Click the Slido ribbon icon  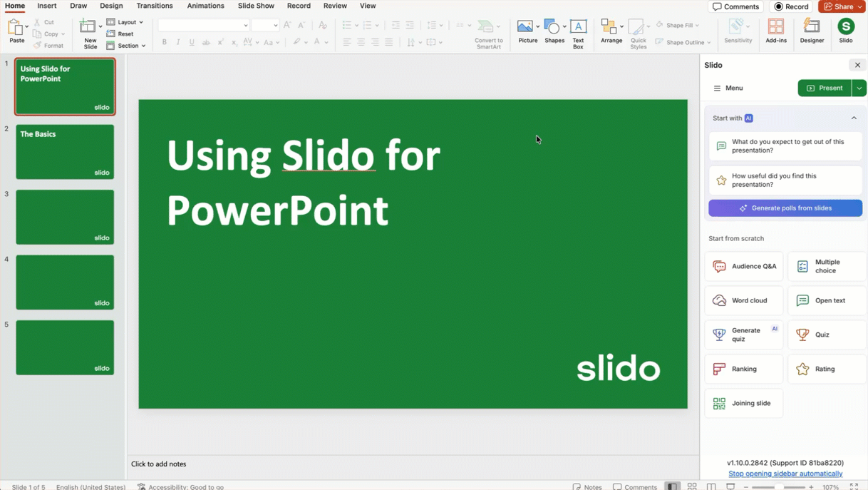click(x=846, y=31)
